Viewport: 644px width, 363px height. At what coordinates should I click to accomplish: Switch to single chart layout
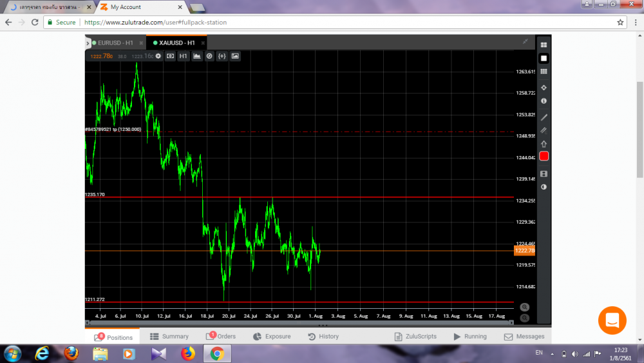coord(544,58)
